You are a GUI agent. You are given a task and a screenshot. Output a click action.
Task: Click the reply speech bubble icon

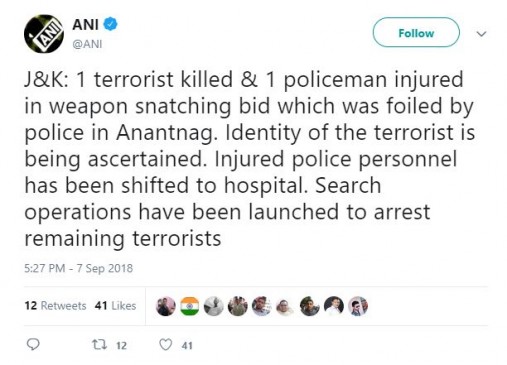coord(33,344)
